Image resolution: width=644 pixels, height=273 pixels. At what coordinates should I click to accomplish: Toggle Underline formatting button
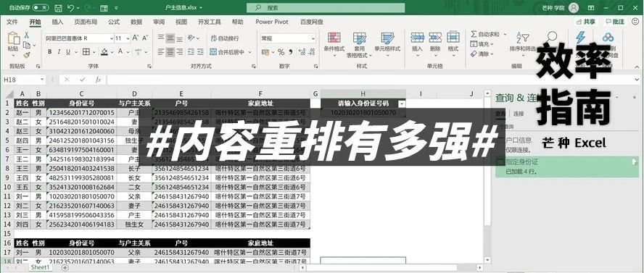(67, 51)
